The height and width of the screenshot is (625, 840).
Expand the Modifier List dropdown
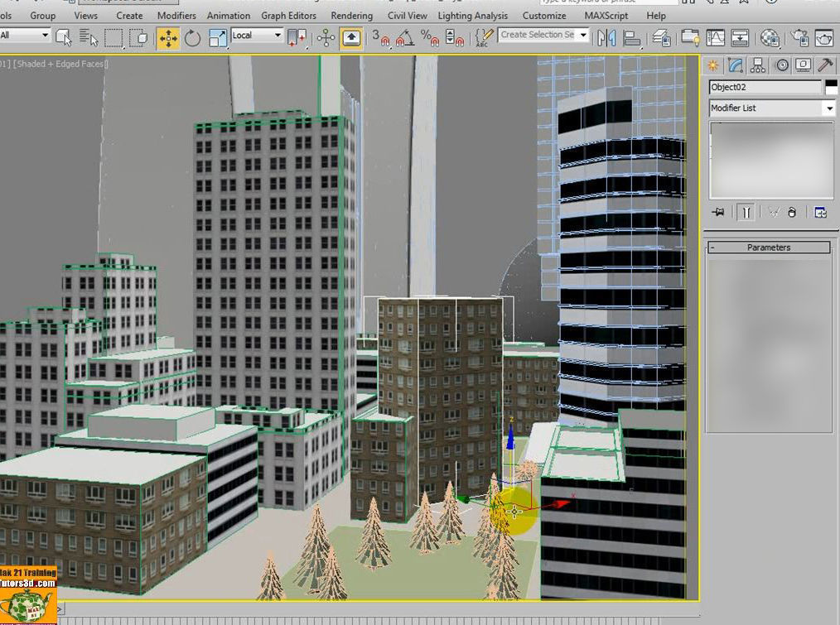[x=772, y=108]
